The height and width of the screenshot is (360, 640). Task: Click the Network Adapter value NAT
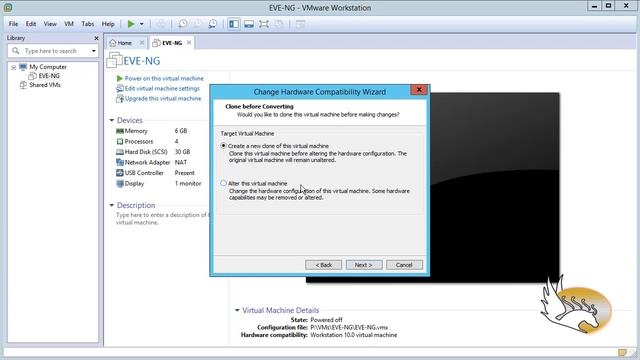pos(181,162)
